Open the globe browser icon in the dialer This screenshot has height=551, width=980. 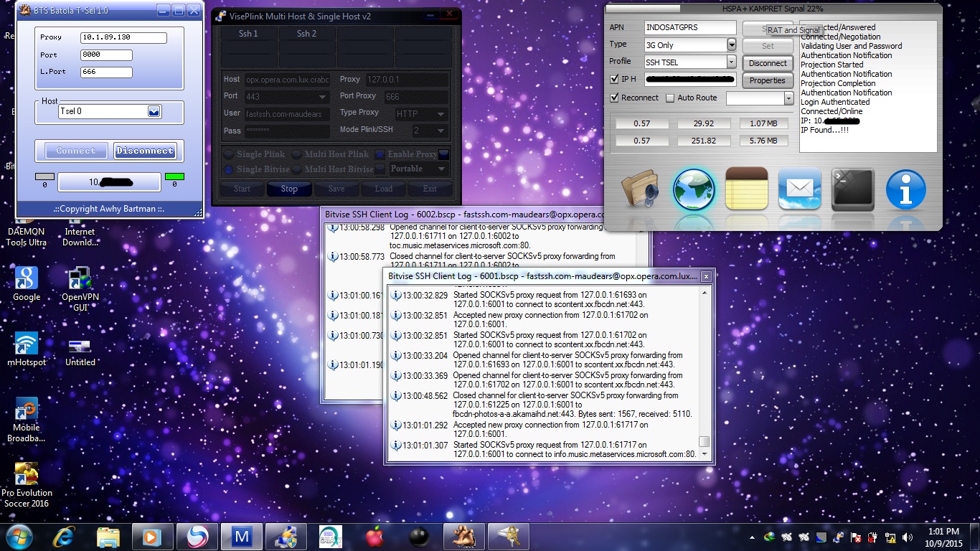click(x=693, y=190)
